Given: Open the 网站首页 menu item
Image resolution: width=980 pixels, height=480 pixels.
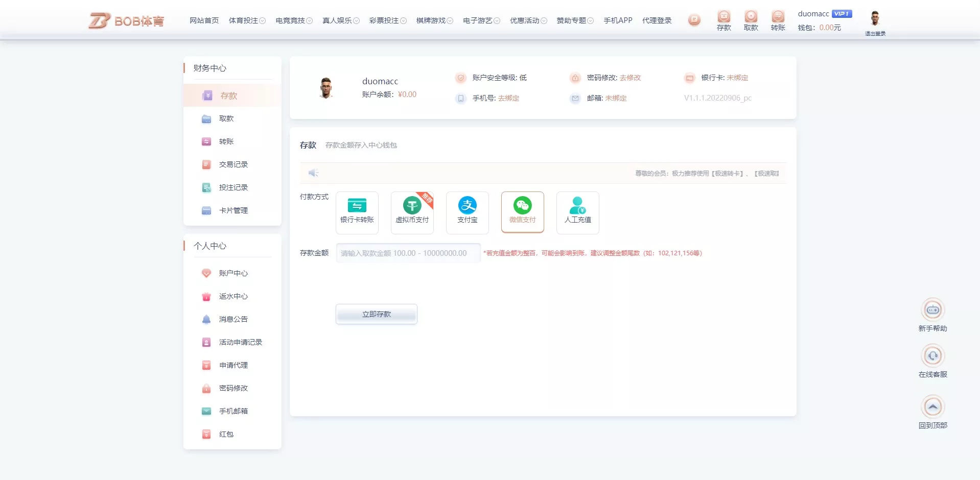Looking at the screenshot, I should 204,20.
